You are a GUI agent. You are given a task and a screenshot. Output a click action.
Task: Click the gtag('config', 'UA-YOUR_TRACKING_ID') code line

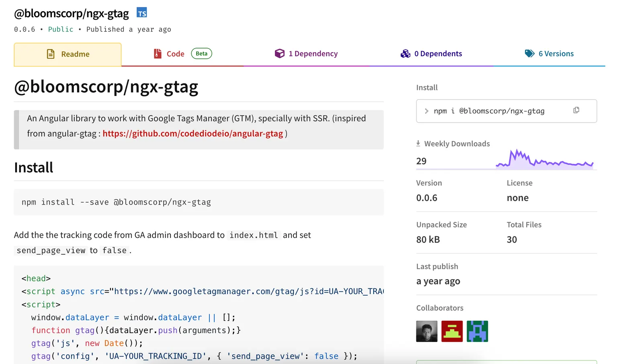pyautogui.click(x=194, y=356)
